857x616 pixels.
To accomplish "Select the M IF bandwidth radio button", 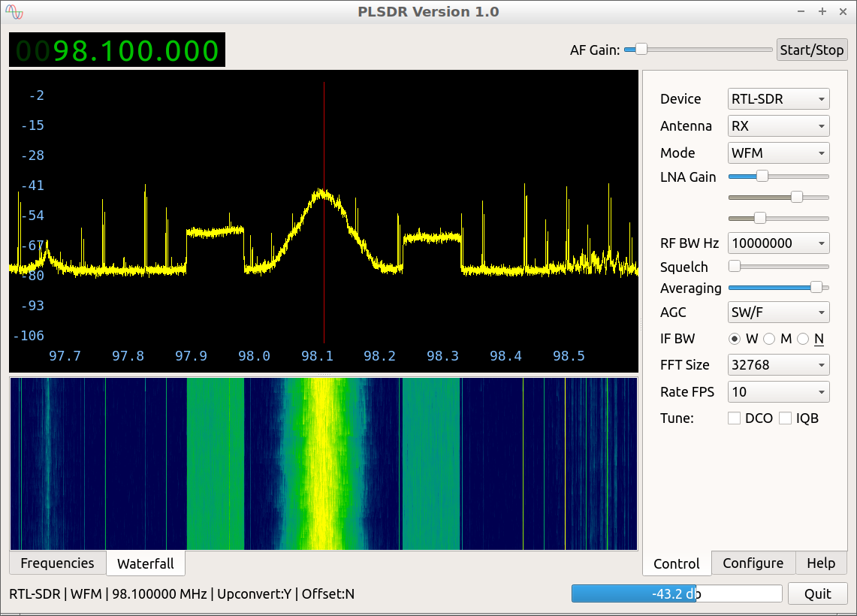I will tap(769, 339).
